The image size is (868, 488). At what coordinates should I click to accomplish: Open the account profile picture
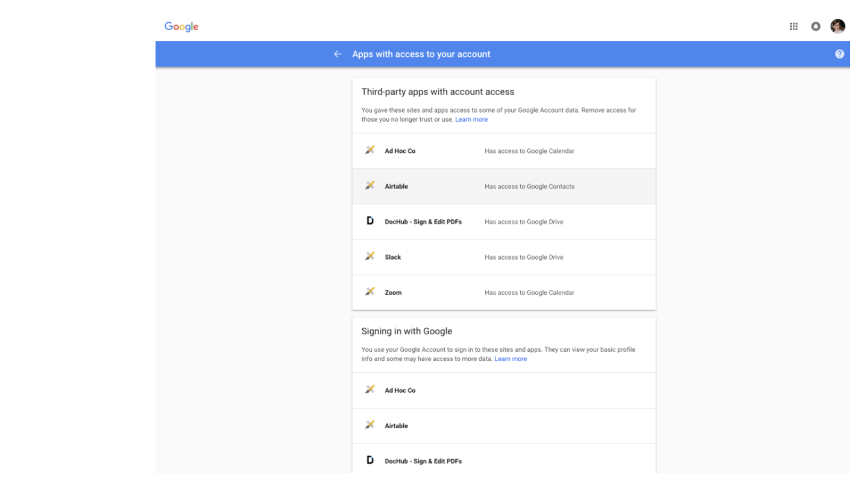click(x=838, y=26)
